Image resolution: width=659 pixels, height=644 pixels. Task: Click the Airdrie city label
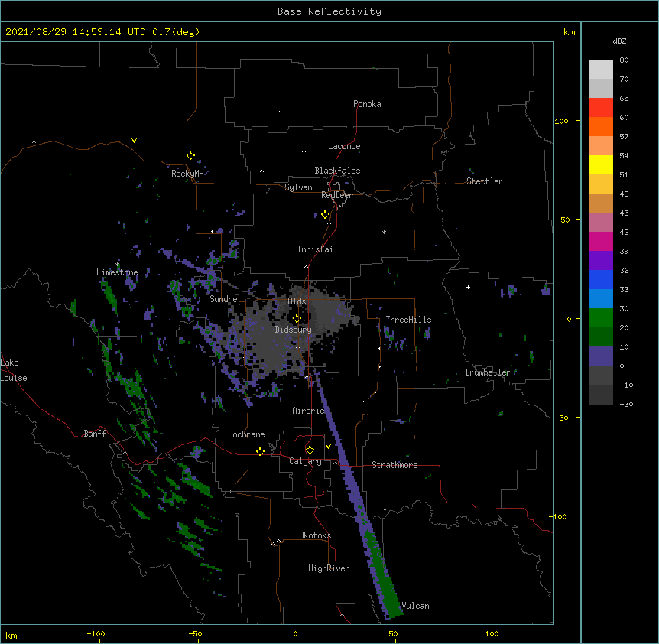tap(309, 411)
